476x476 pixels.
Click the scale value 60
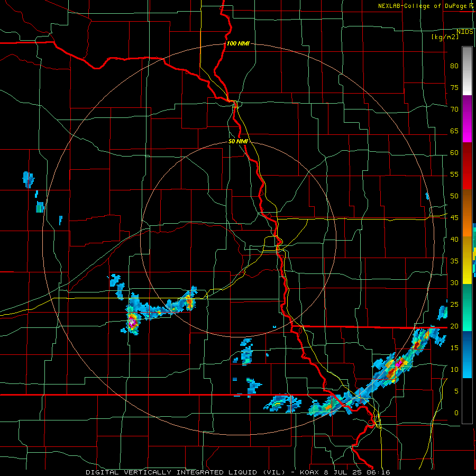pos(454,153)
